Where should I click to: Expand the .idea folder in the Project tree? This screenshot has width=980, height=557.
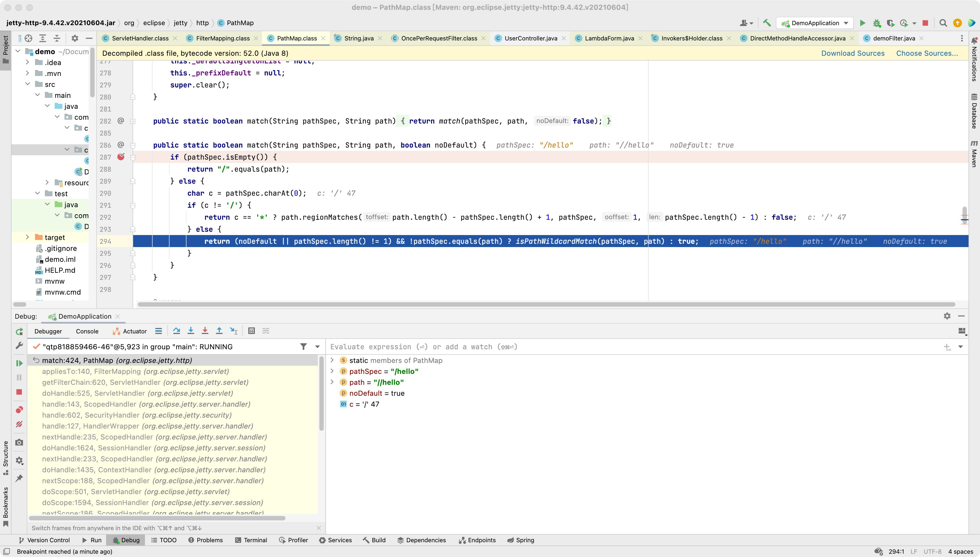[x=27, y=62]
